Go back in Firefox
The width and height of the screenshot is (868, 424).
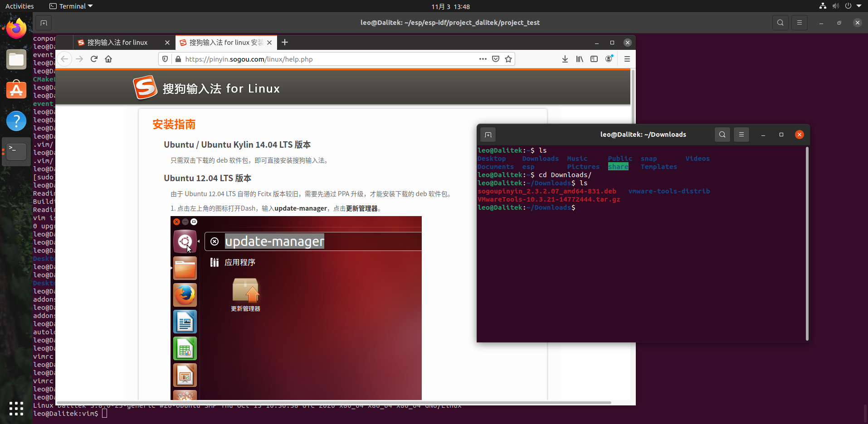coord(64,59)
